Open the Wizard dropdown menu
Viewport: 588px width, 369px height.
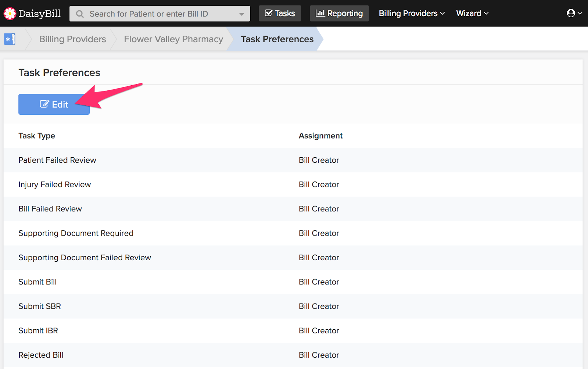click(472, 13)
